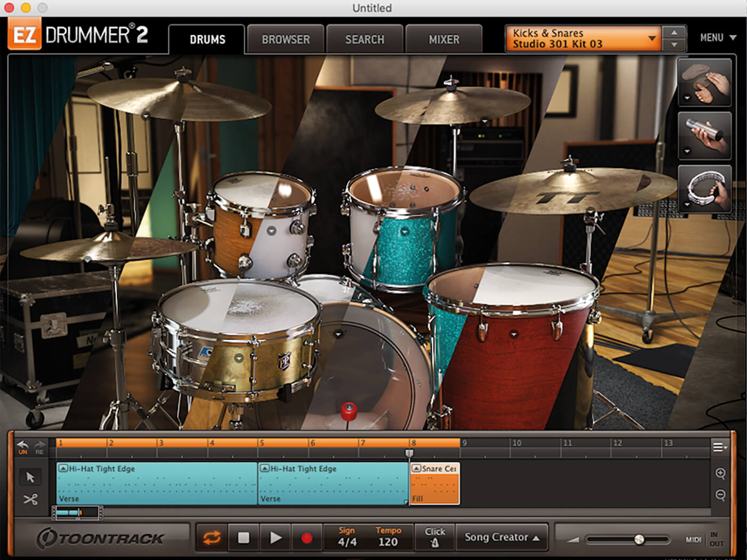Select the second Hi-Hat Tight Edge Verse clip

coord(333,483)
